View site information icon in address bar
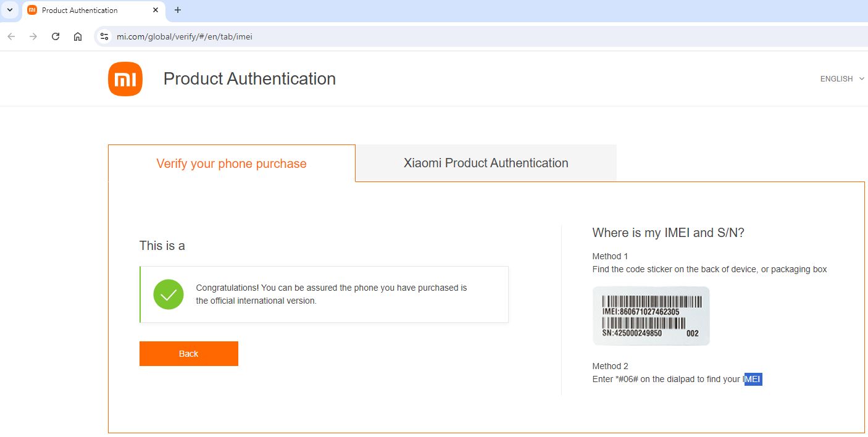Viewport: 868px width, 437px height. 104,36
